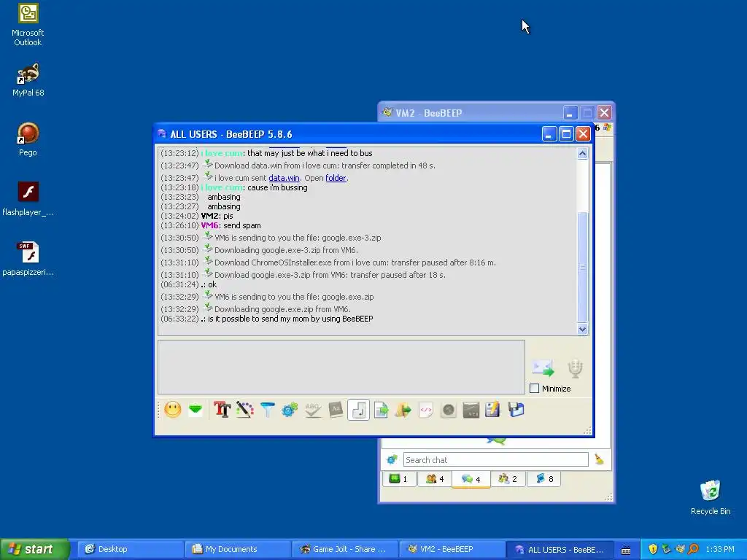This screenshot has width=747, height=560.
Task: Select the MyPal 68 desktop icon
Action: [x=28, y=80]
